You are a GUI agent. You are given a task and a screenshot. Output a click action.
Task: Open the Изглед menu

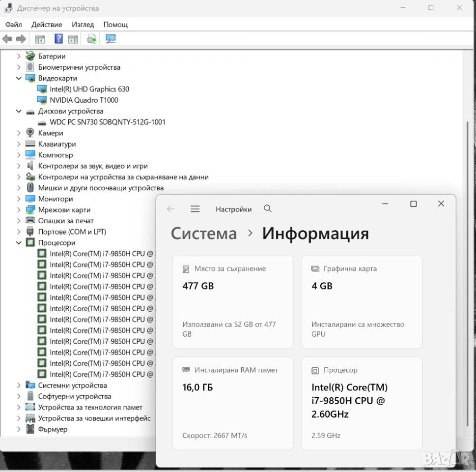point(83,25)
